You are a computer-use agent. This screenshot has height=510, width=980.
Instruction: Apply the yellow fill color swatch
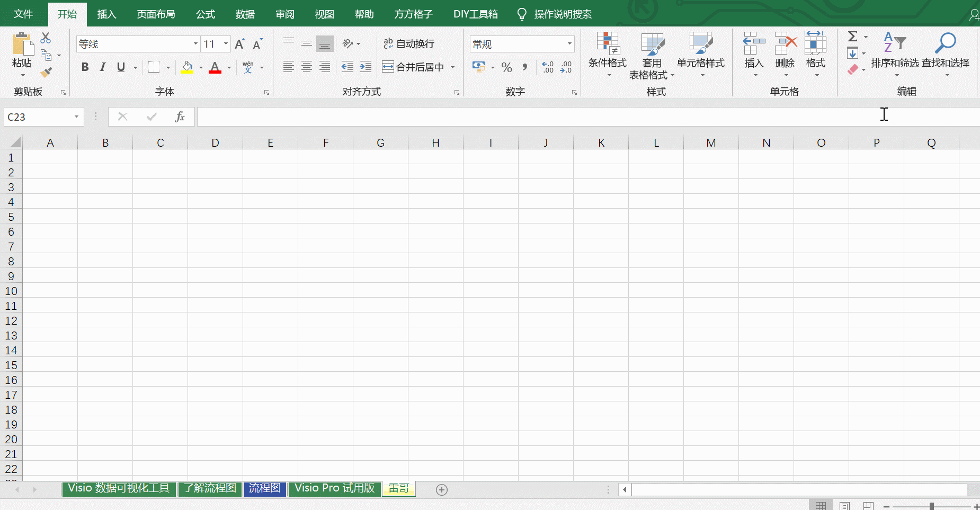(187, 67)
